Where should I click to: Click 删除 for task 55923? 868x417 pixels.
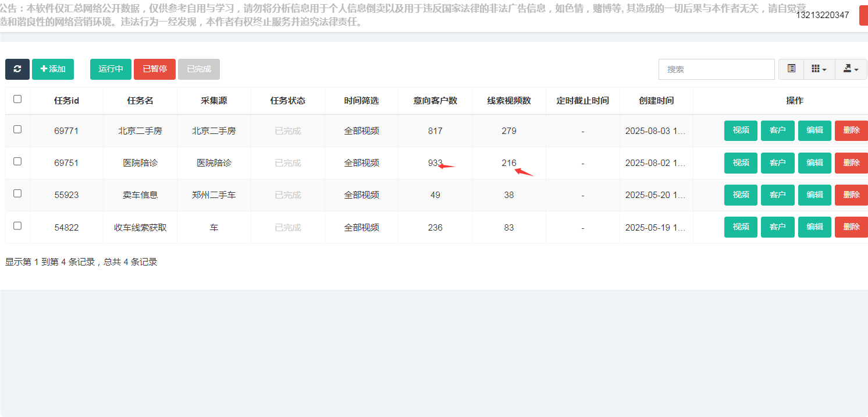pos(851,195)
